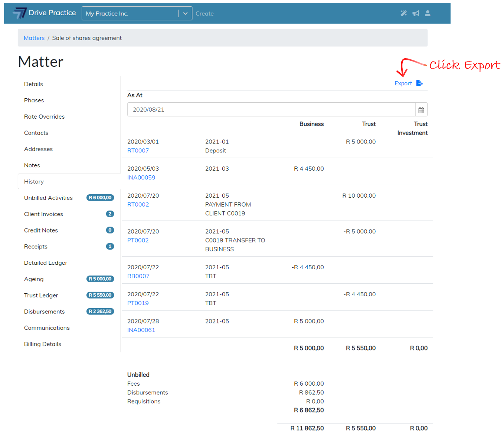
Task: Click the Drive Practice logo
Action: tap(44, 13)
